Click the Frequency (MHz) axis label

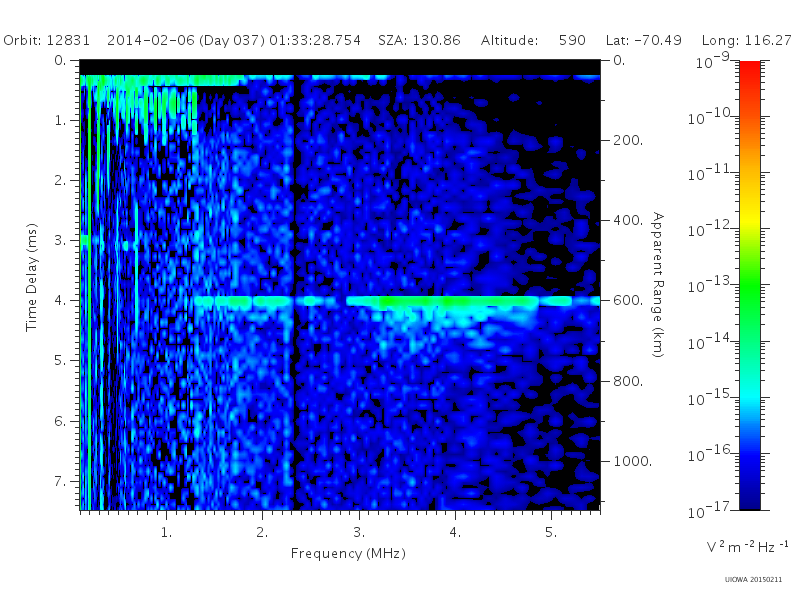[348, 554]
